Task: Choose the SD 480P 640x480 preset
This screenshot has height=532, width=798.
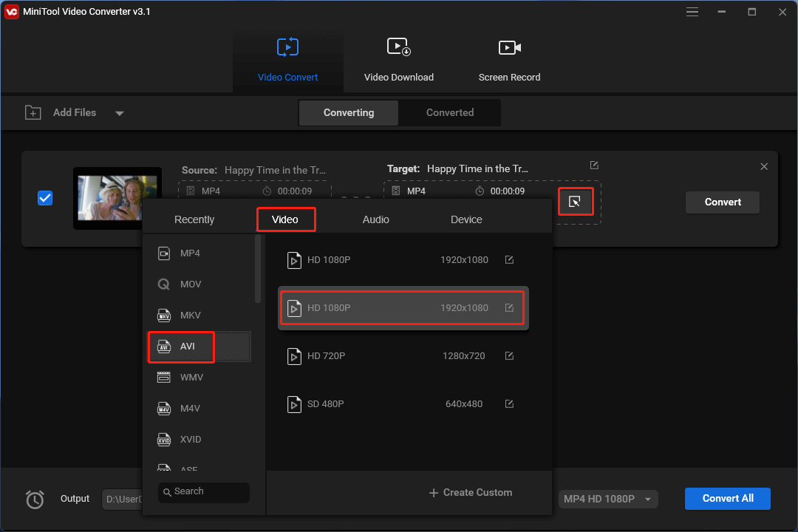Action: (x=403, y=403)
